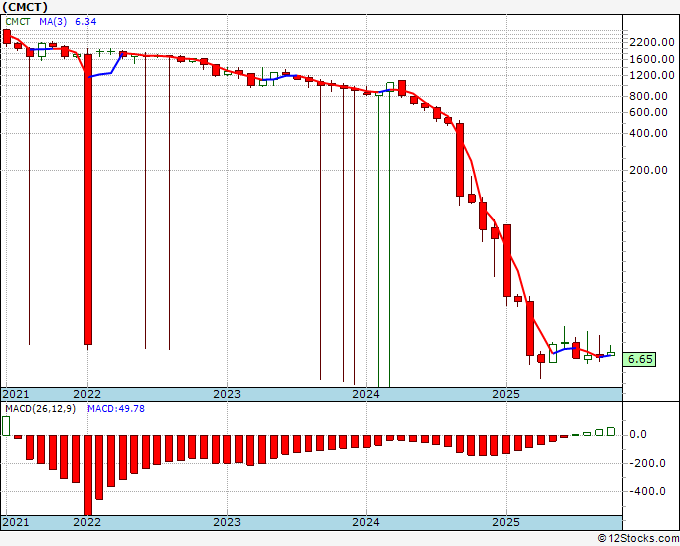Image resolution: width=680 pixels, height=546 pixels.
Task: Click the CMCT legend label
Action: pyautogui.click(x=17, y=22)
